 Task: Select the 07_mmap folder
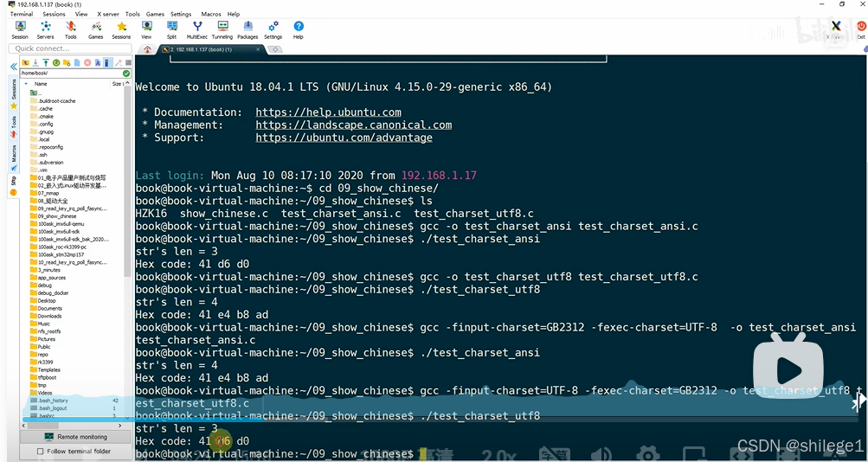[44, 193]
